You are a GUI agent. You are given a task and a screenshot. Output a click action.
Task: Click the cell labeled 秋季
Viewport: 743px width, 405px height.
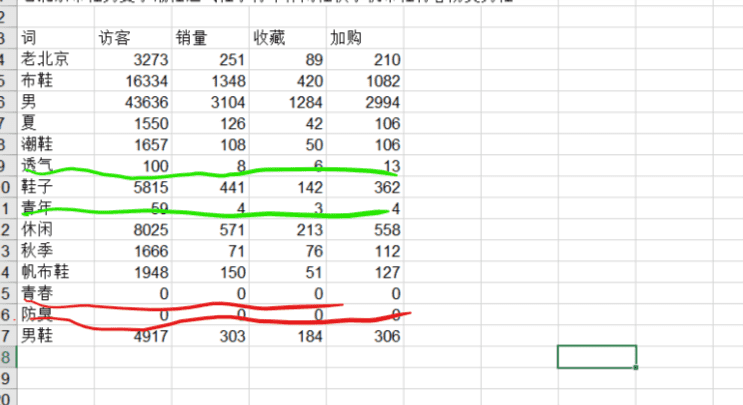pyautogui.click(x=56, y=251)
